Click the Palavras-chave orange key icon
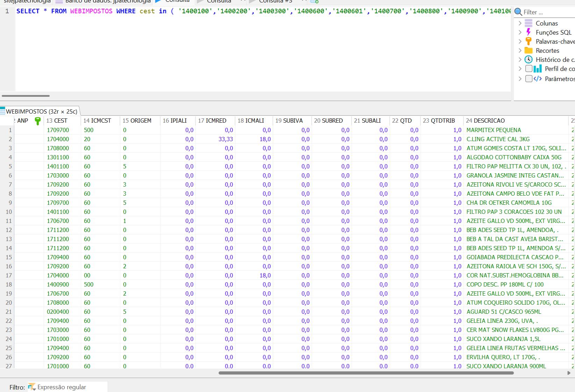 tap(528, 42)
